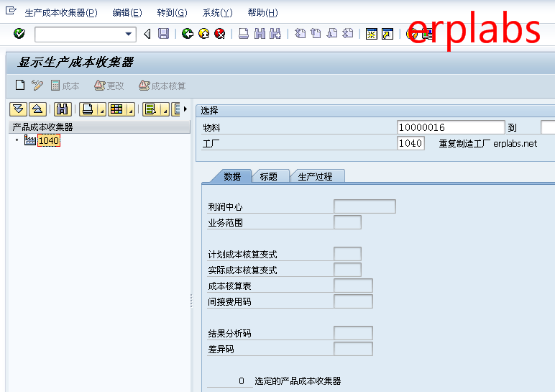Click the green checkmark Enter icon

pyautogui.click(x=19, y=34)
